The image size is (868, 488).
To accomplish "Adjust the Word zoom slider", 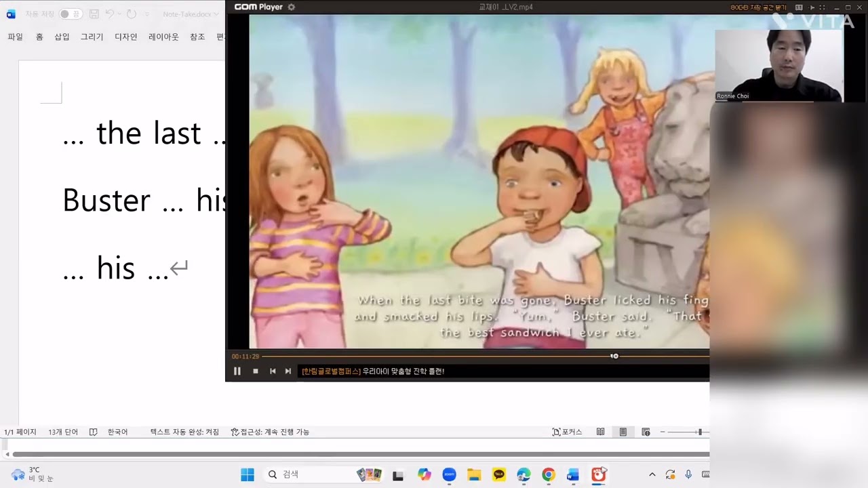I will pos(699,432).
